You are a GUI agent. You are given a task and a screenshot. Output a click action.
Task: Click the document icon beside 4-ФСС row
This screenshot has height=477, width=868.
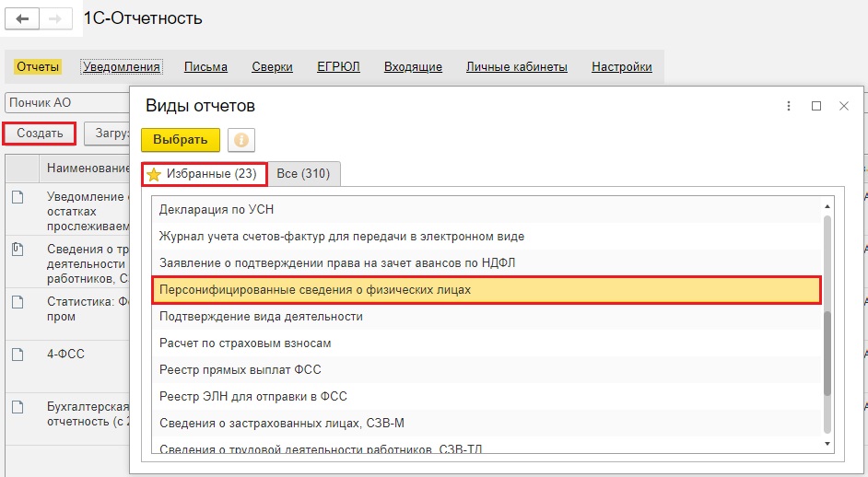[x=18, y=355]
